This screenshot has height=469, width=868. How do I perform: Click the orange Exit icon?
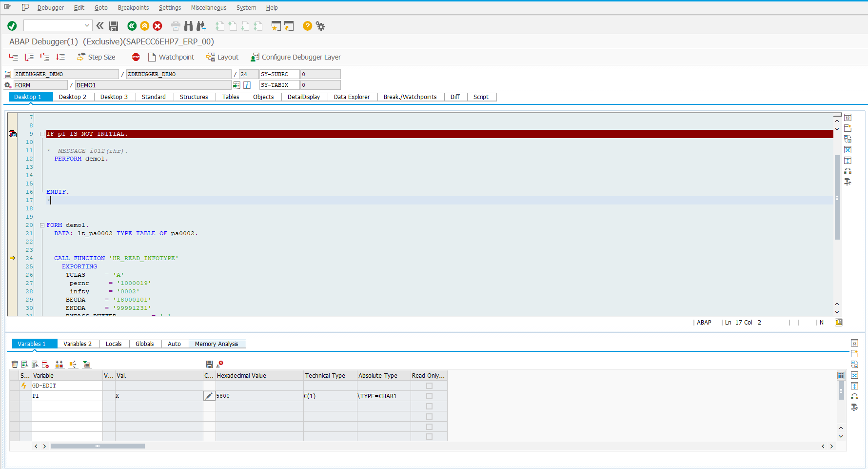[x=145, y=26]
